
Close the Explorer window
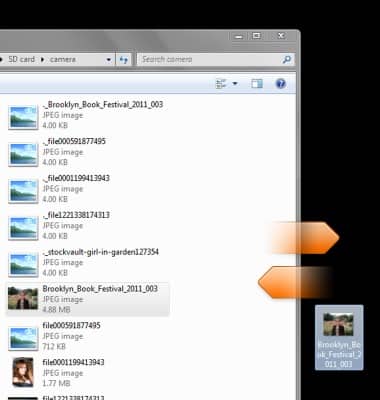(281, 36)
